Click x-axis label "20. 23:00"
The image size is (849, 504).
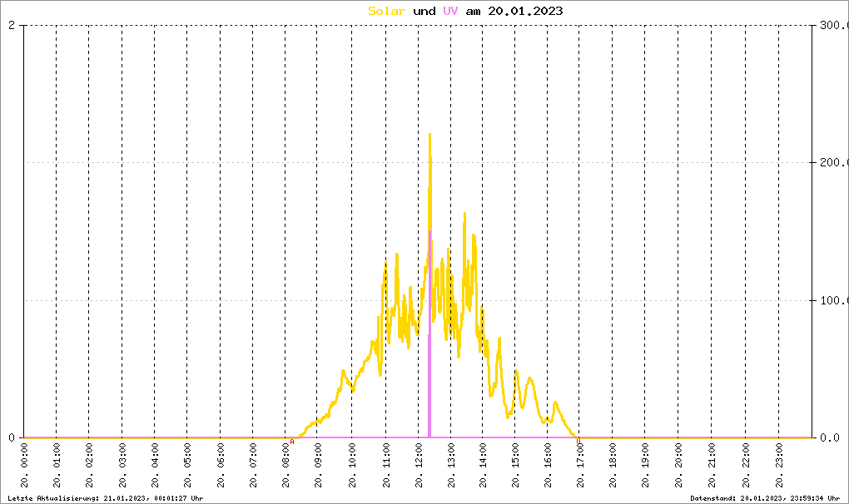point(778,466)
